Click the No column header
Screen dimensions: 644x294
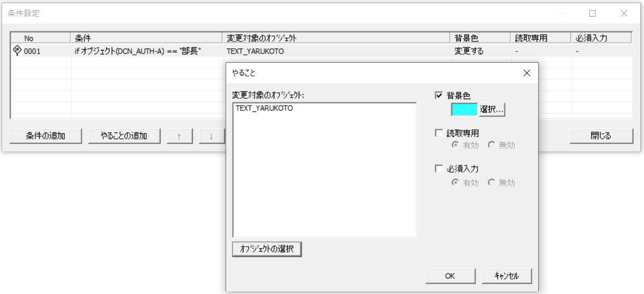pos(41,38)
